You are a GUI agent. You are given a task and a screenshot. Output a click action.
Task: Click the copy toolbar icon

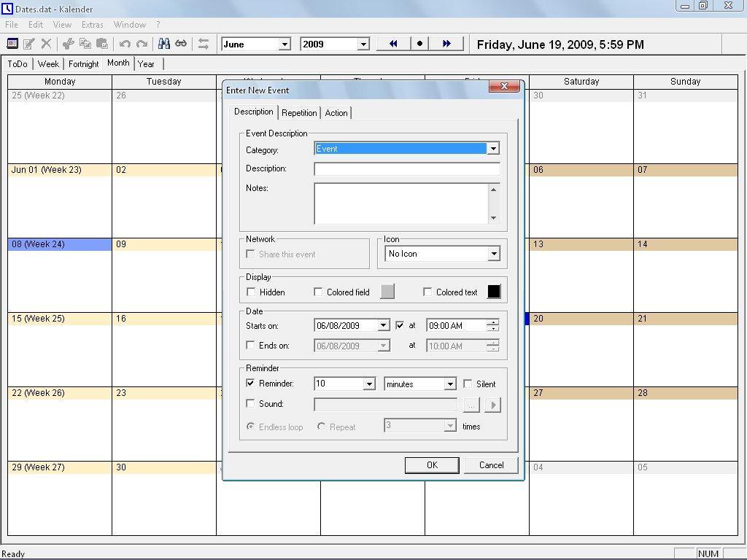pos(85,44)
